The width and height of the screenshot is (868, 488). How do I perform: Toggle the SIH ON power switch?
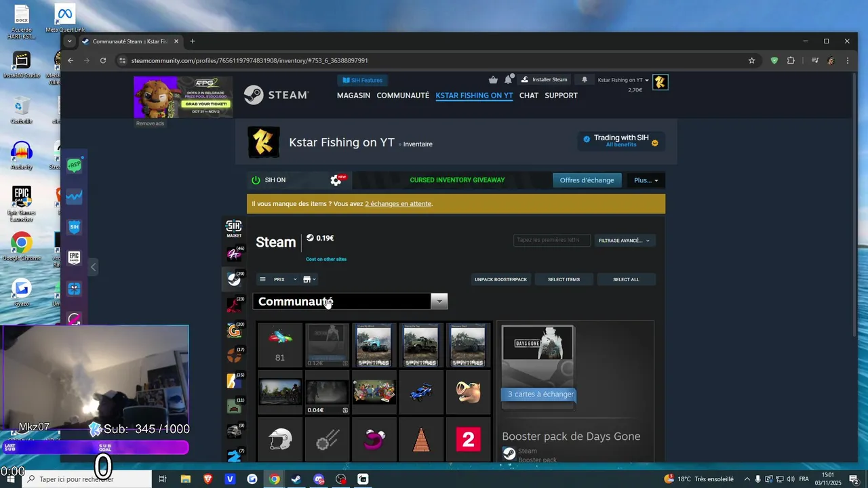tap(256, 180)
